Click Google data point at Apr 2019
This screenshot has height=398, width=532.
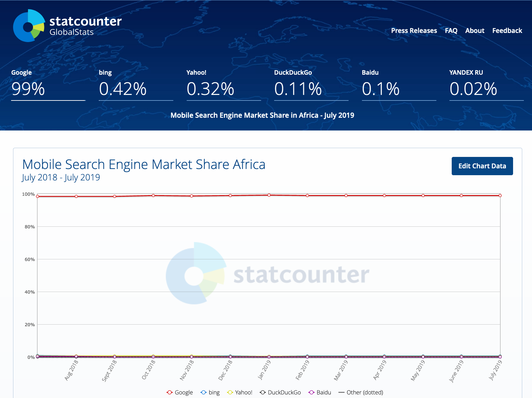[384, 195]
